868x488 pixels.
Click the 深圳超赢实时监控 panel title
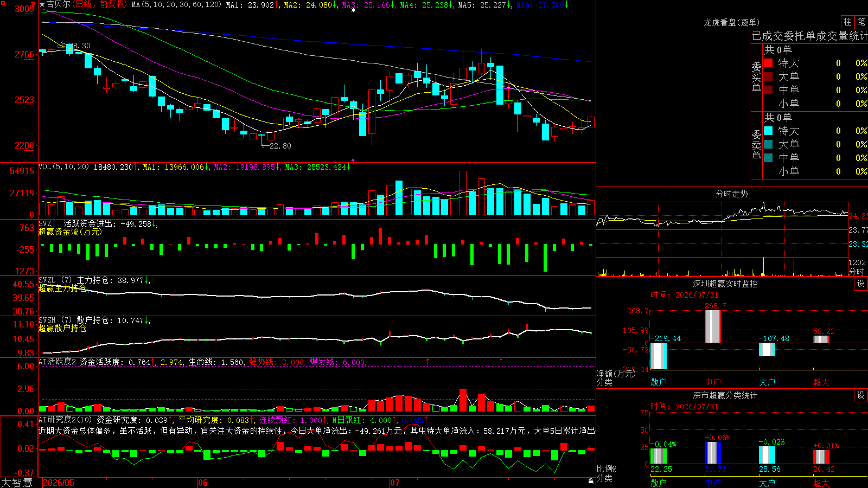(x=725, y=284)
